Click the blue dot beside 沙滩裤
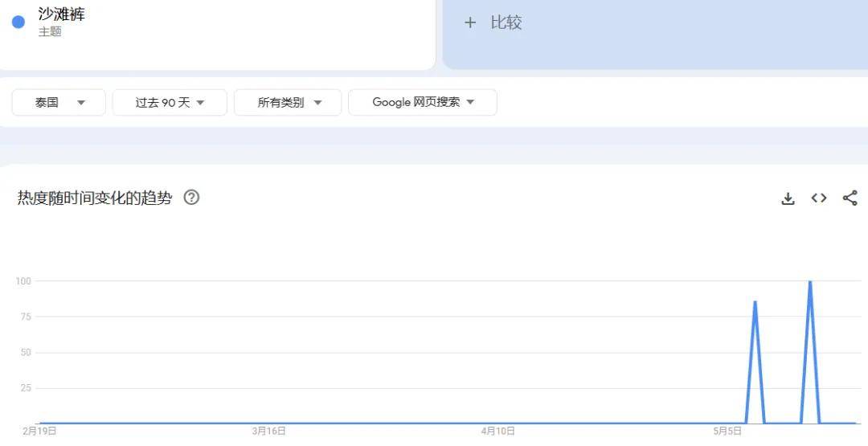Screen dimensions: 868x446 tap(18, 23)
